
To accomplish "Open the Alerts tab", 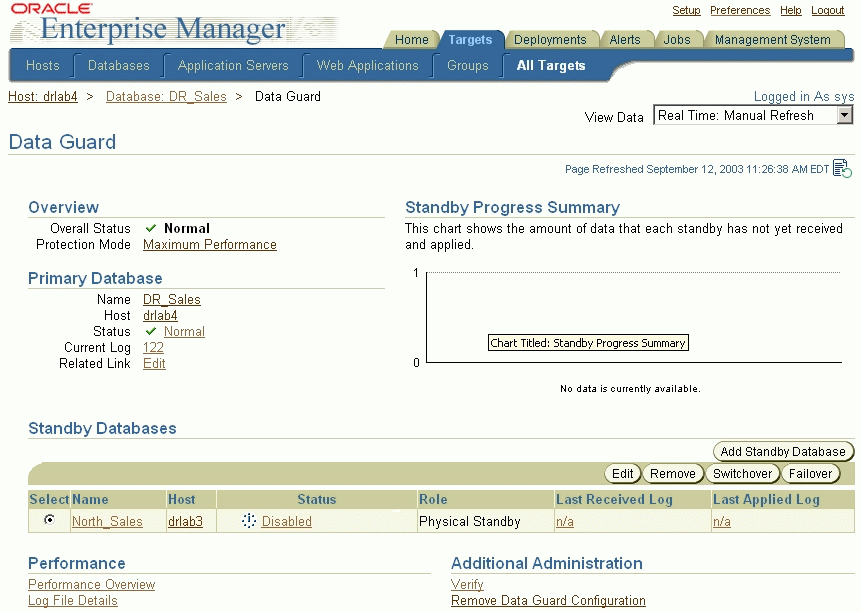I will click(x=625, y=40).
